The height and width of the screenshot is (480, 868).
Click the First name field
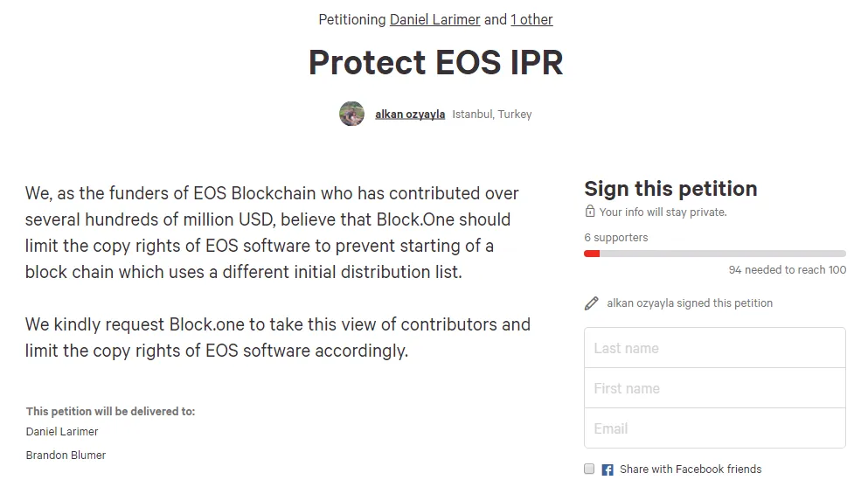tap(715, 388)
